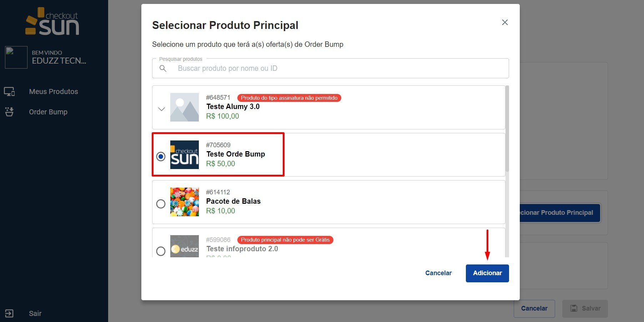Screen dimensions: 644x322
Task: Click Cancelar in the dialog
Action: (438, 273)
